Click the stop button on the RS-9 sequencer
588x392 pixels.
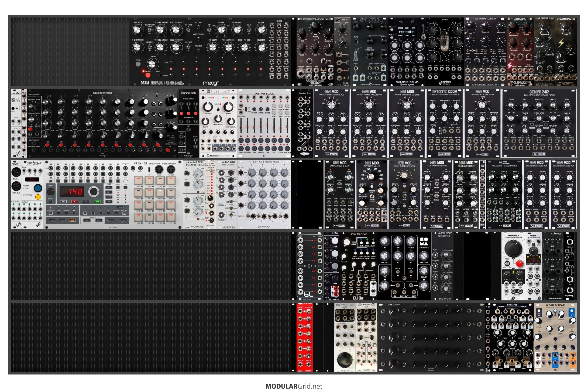86,202
